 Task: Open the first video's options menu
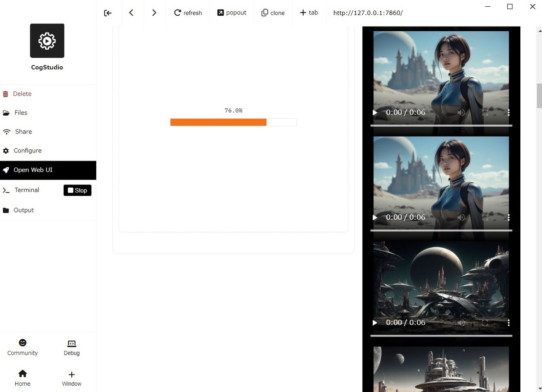pyautogui.click(x=508, y=112)
